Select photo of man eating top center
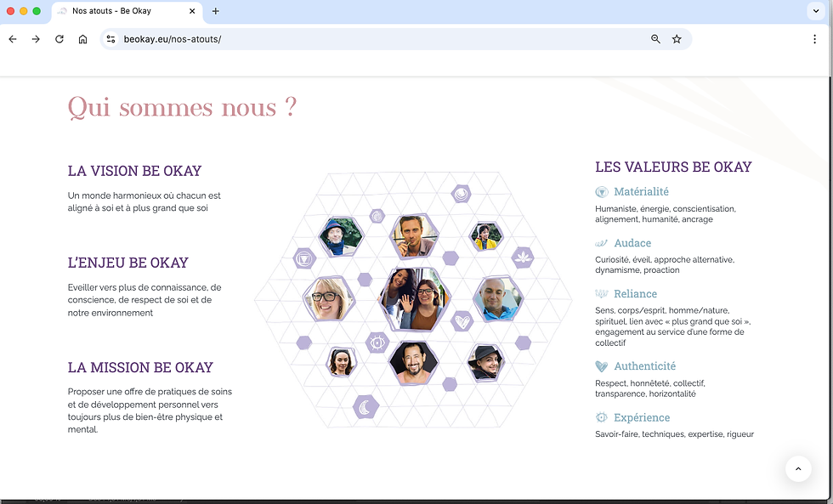Viewport: 833px width, 504px height. 414,236
